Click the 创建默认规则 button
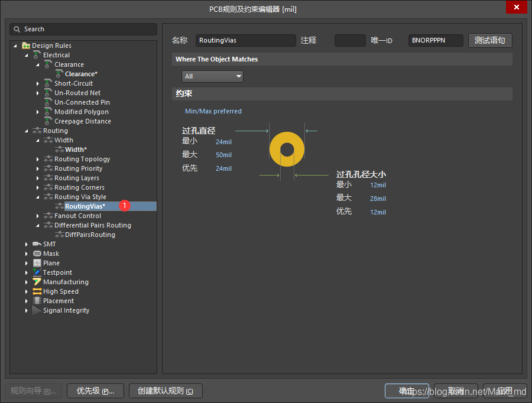532x403 pixels. (x=166, y=391)
